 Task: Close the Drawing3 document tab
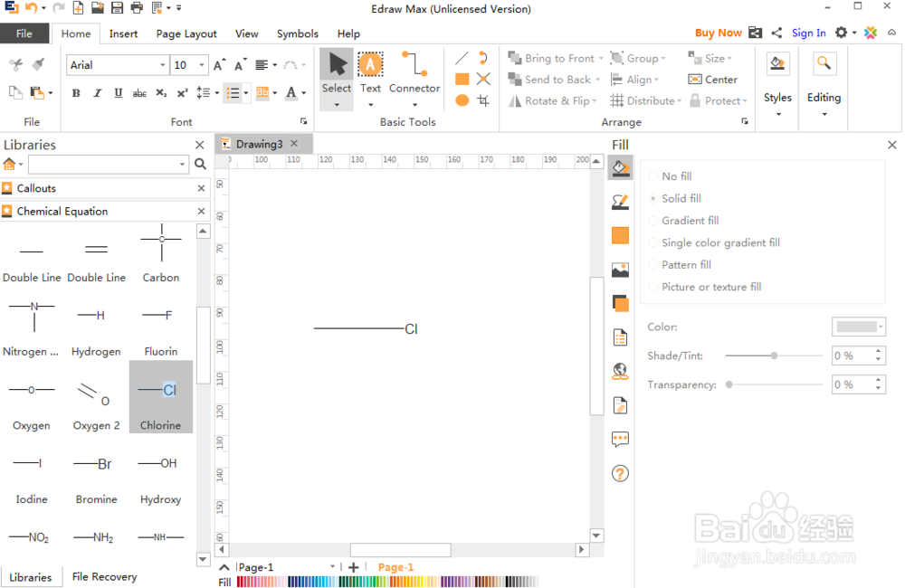point(294,143)
